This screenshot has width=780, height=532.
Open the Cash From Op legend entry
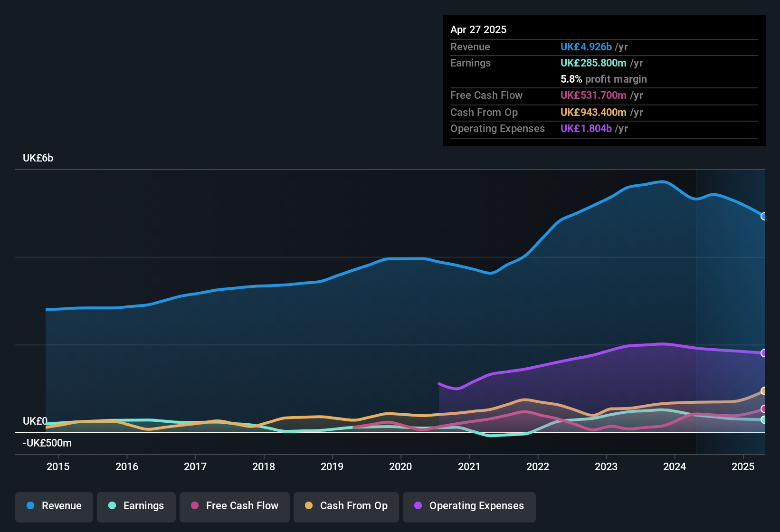pyautogui.click(x=346, y=506)
